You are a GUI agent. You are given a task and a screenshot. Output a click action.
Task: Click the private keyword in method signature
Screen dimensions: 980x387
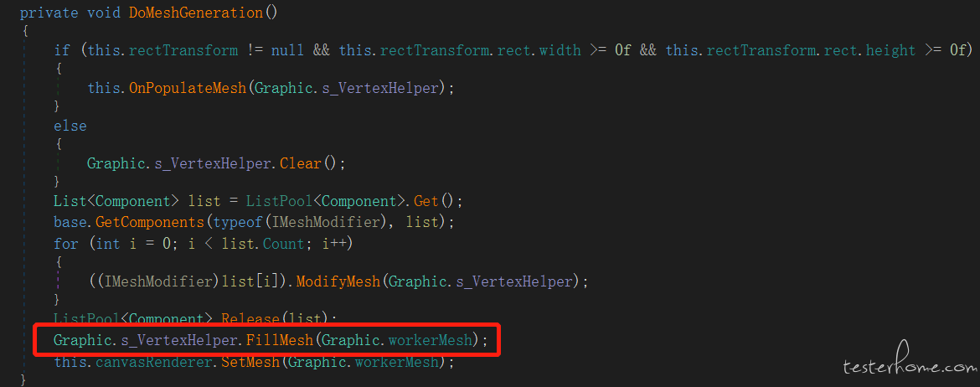(x=51, y=13)
